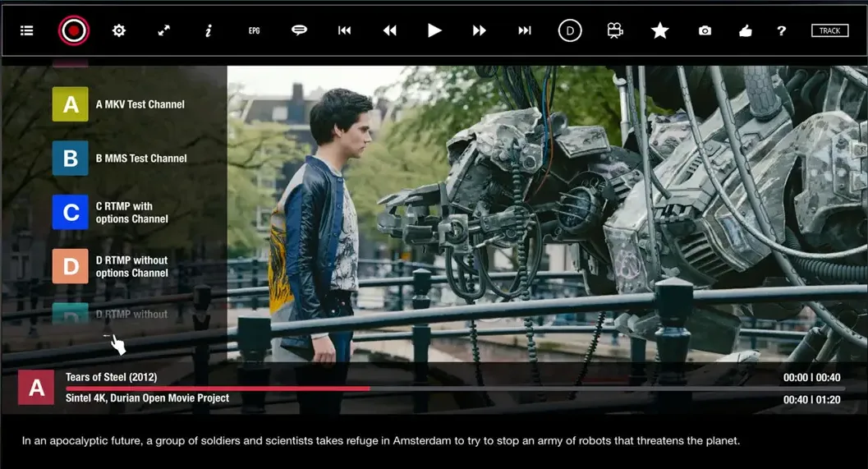Click 'Sintel 4K, Durian Open Movie Project'
Screen dimensions: 868x469
tap(147, 398)
